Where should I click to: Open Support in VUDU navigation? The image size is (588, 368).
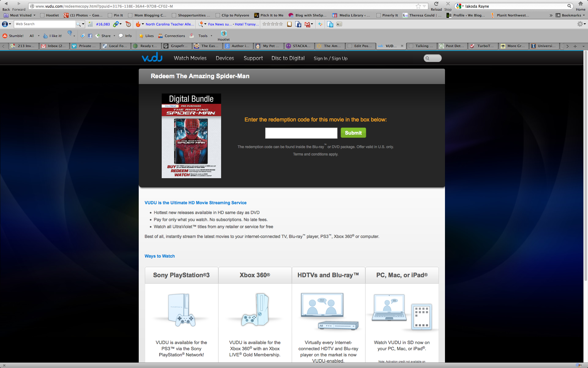click(253, 58)
